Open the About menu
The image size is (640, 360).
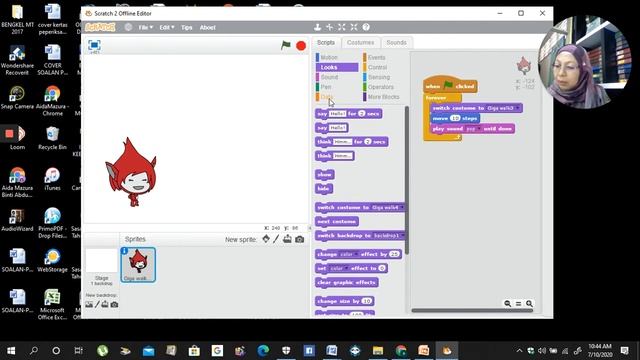coord(207,28)
